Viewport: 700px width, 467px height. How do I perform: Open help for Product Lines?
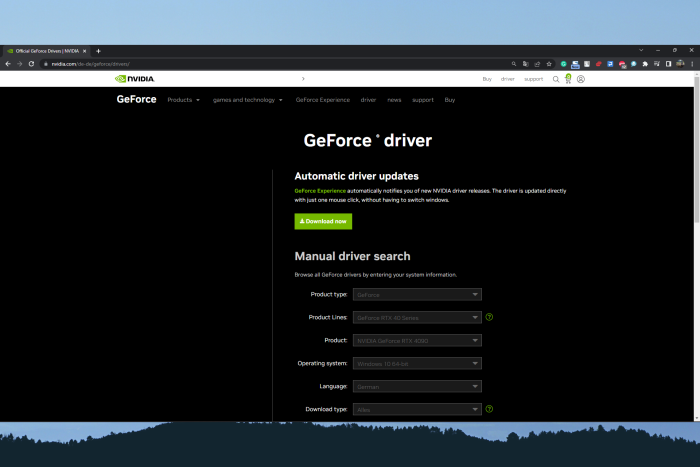[x=489, y=317]
